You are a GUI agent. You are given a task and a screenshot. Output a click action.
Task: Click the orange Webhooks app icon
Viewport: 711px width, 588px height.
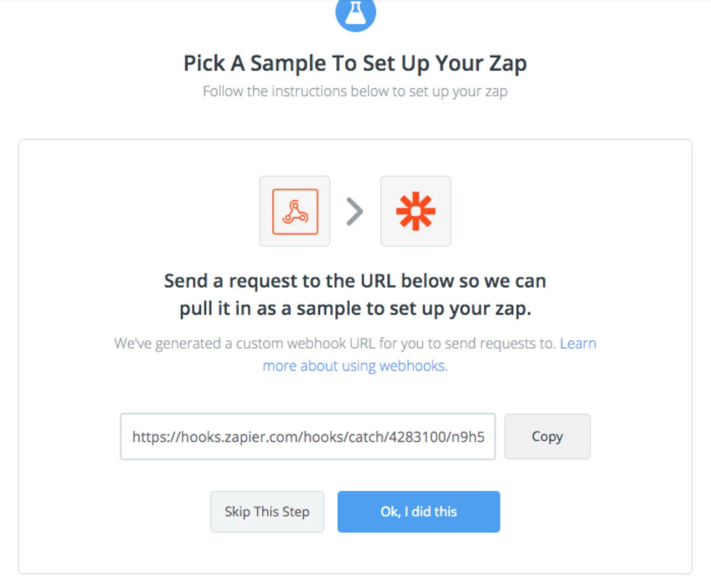[295, 211]
